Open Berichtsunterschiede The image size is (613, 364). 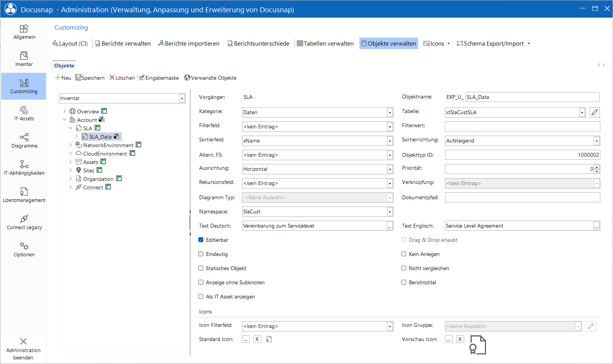click(258, 44)
